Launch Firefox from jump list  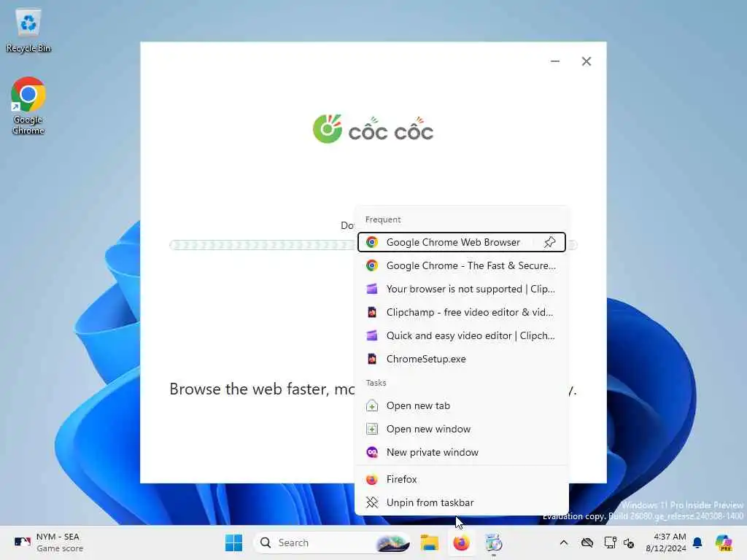tap(461, 479)
